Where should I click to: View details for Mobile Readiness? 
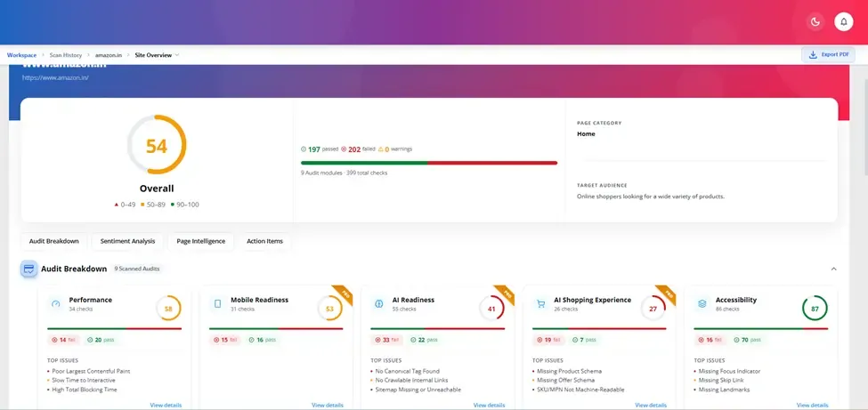327,405
